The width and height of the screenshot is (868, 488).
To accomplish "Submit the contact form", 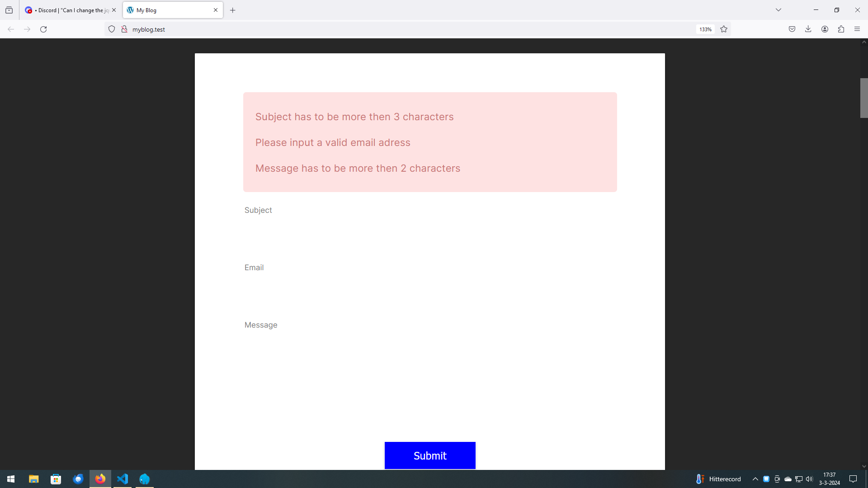I will point(430,455).
